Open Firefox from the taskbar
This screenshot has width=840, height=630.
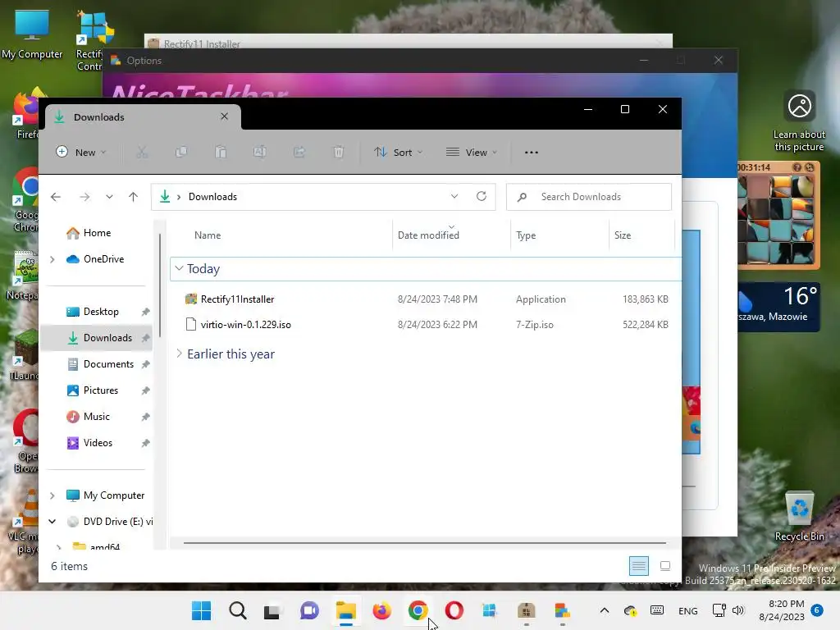tap(382, 610)
